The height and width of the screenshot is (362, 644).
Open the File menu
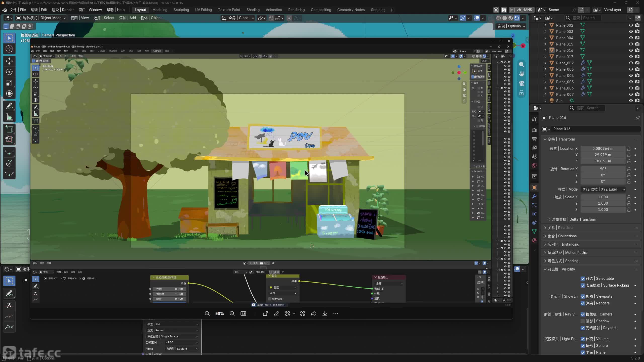(18, 10)
